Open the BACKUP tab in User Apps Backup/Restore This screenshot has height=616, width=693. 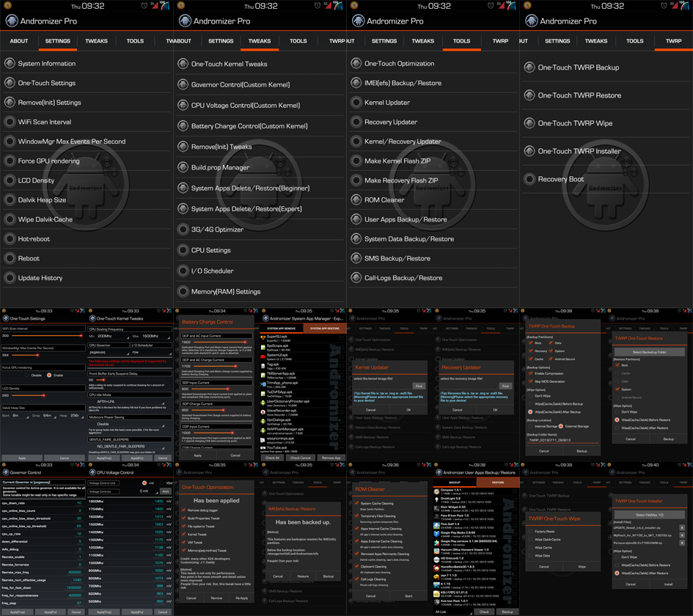[455, 483]
